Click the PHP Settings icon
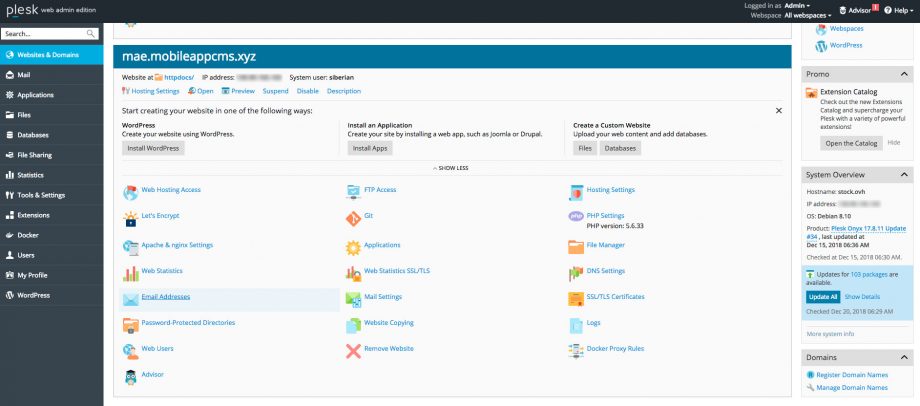The height and width of the screenshot is (406, 920). click(576, 216)
